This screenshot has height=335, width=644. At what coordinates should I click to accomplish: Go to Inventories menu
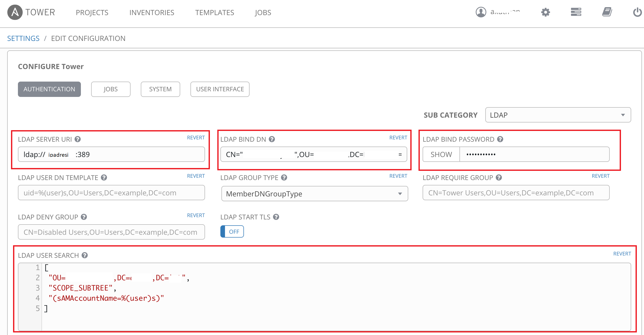152,13
